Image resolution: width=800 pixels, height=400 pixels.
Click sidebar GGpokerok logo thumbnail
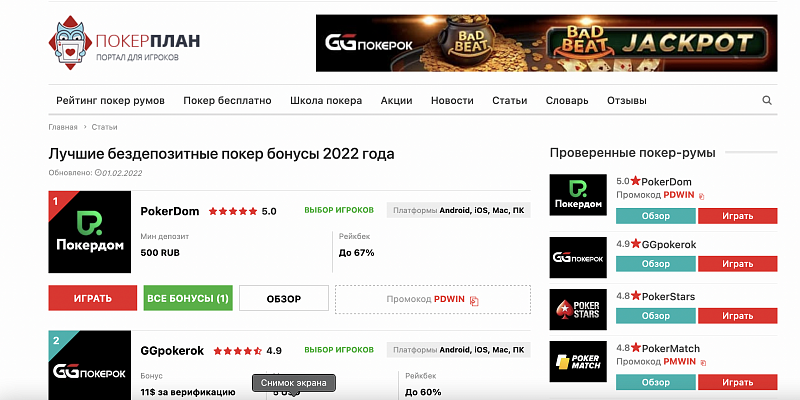[578, 258]
